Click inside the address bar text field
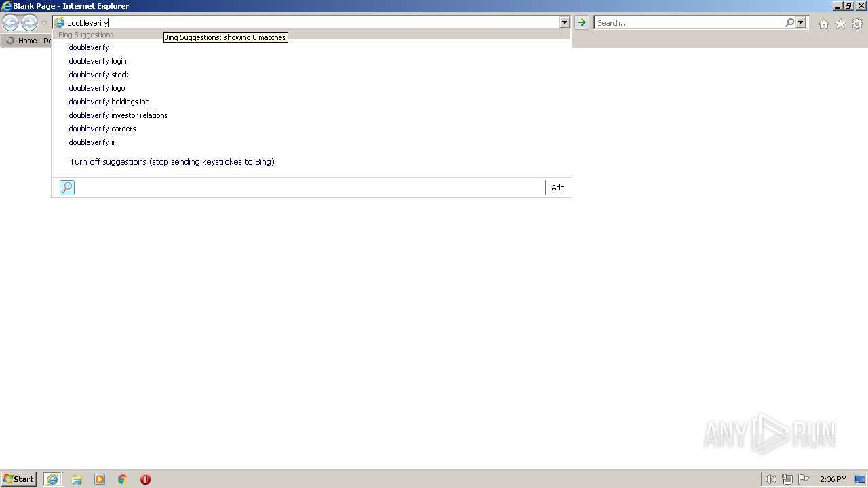 pos(312,23)
